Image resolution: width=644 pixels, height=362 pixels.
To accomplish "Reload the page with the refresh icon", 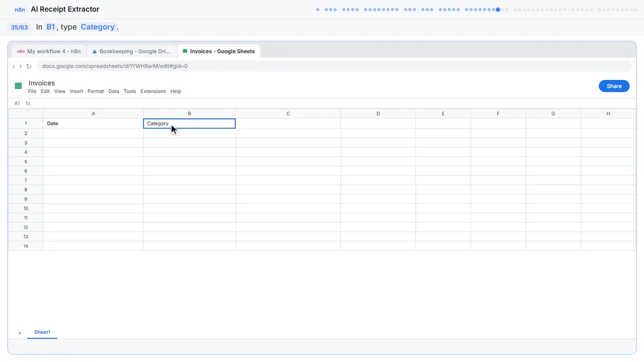I will click(x=29, y=66).
